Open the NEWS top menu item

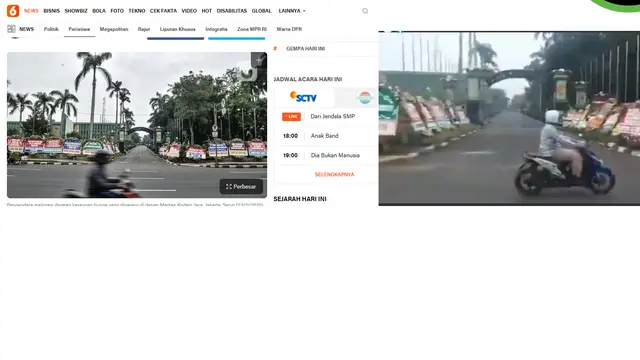click(x=31, y=11)
